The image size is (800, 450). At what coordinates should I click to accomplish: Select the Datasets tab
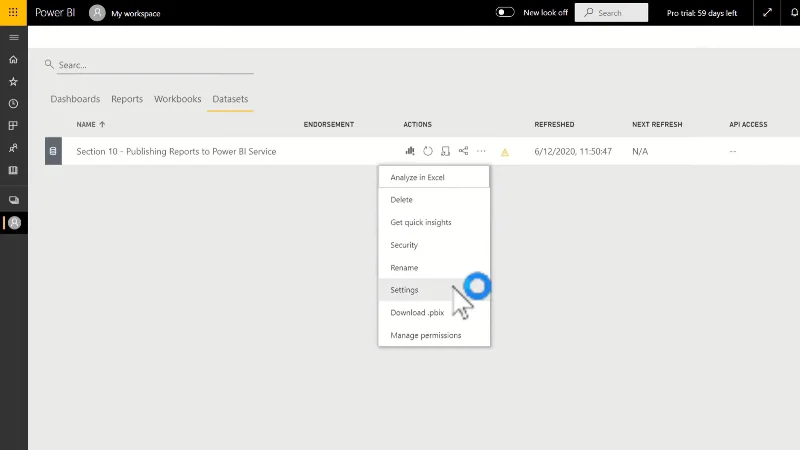pyautogui.click(x=230, y=99)
